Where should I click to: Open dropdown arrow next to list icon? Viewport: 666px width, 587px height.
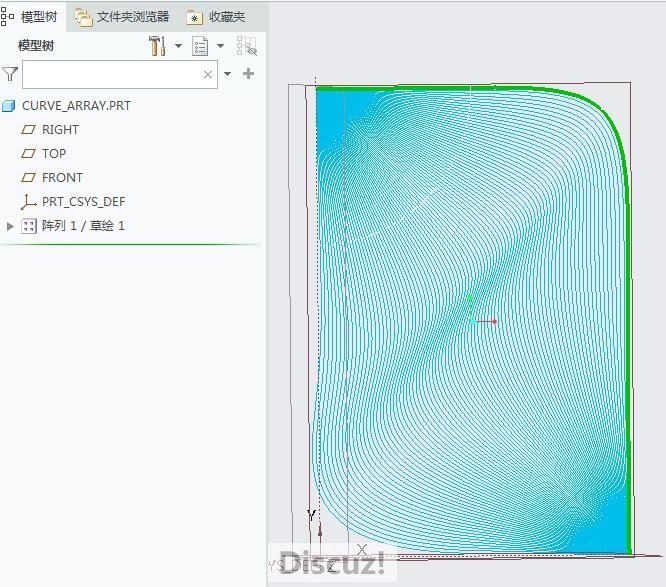[x=220, y=46]
